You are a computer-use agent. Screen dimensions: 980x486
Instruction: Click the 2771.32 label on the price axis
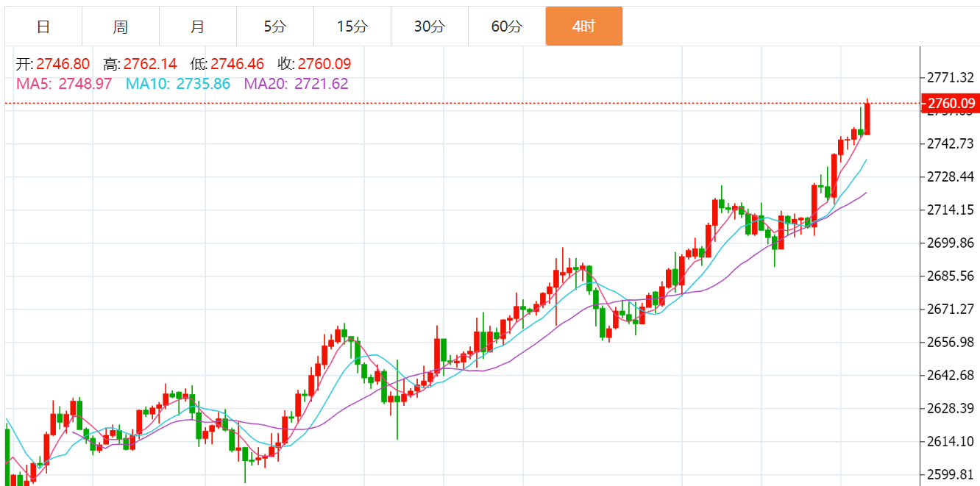[x=951, y=77]
